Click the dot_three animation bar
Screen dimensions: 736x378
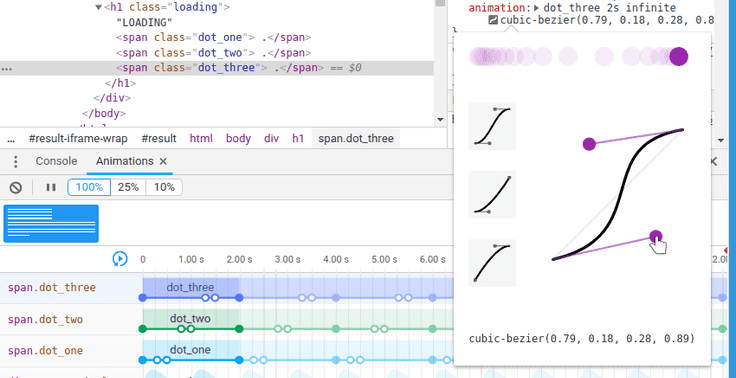click(191, 287)
